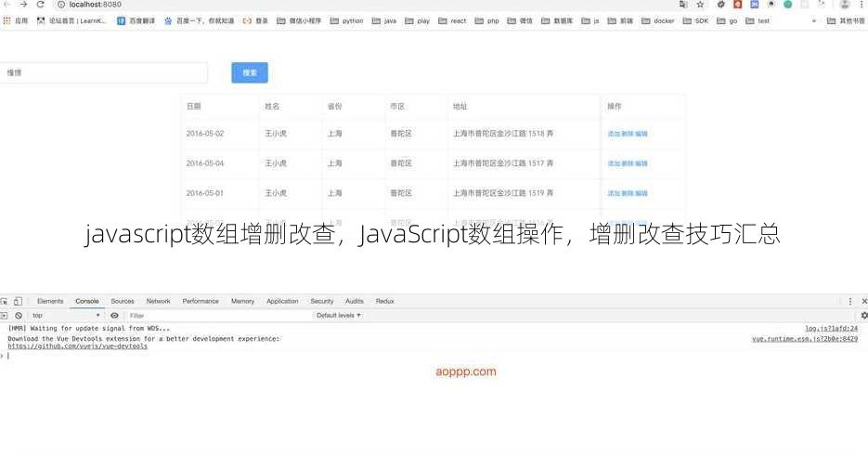
Task: Go back in browser history
Action: (6, 4)
